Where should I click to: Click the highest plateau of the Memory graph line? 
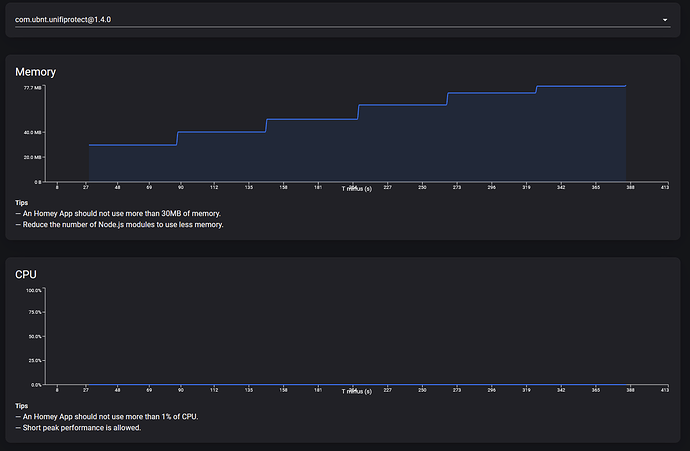(x=581, y=86)
